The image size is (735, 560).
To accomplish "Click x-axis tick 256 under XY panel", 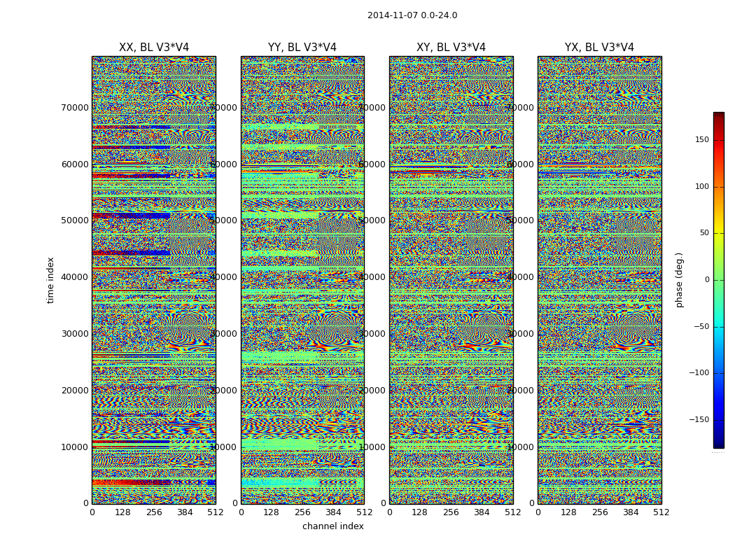I will pos(451,512).
